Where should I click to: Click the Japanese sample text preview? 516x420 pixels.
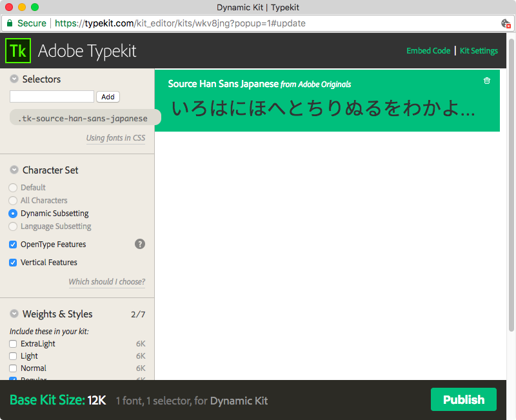323,108
